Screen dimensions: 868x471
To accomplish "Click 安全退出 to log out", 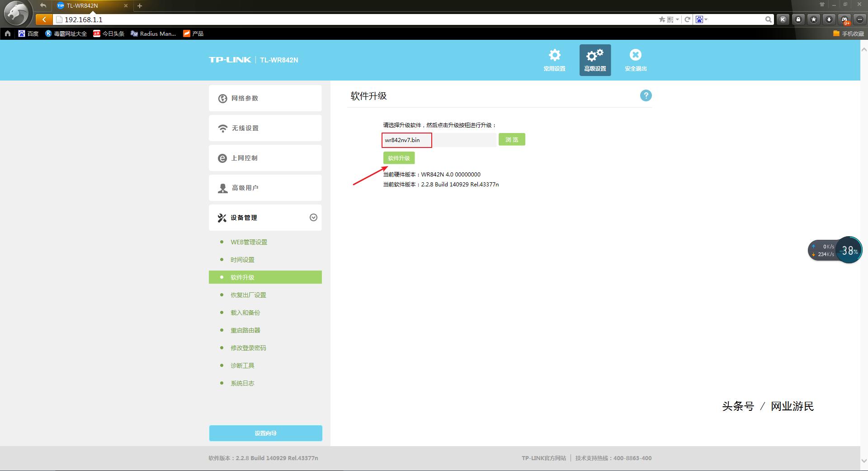I will [636, 60].
